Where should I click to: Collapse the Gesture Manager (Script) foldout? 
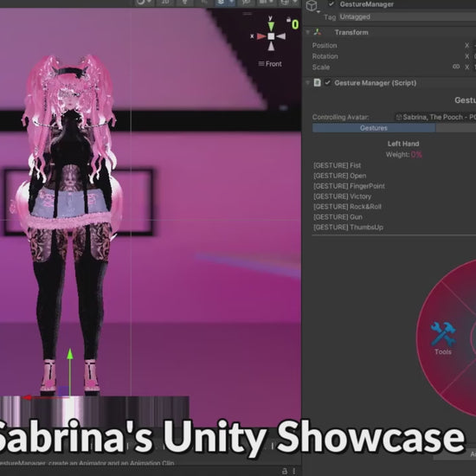click(307, 82)
